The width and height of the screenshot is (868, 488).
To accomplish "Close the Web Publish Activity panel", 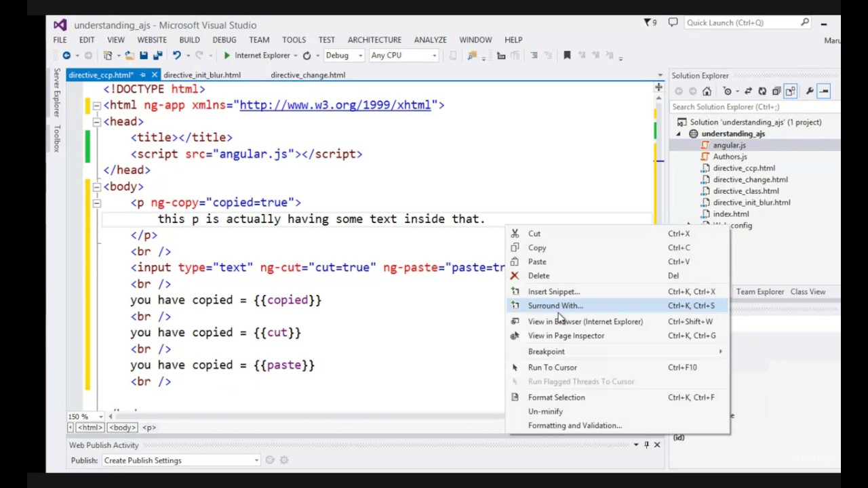I will click(656, 445).
